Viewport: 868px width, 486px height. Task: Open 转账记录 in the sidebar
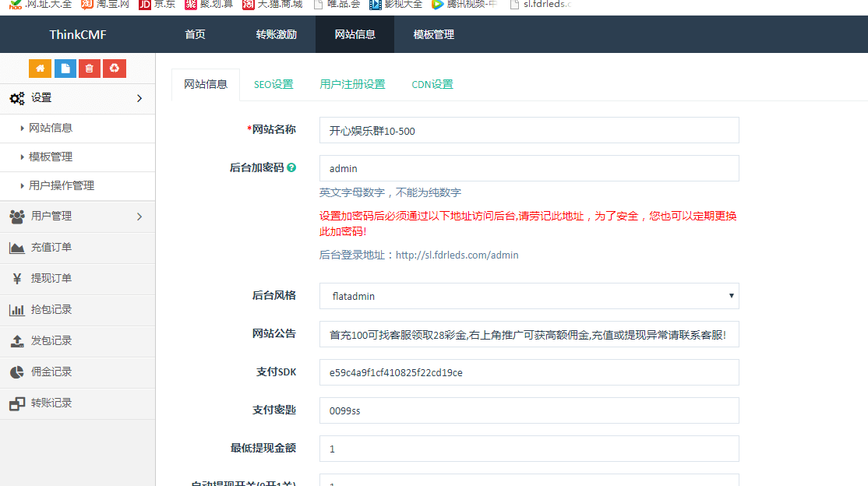[x=51, y=403]
